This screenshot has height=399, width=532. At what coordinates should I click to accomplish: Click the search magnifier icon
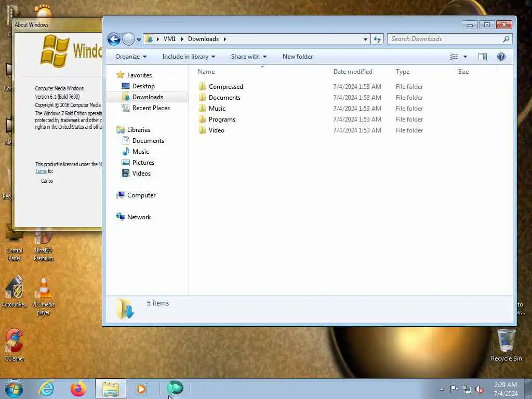tap(506, 39)
